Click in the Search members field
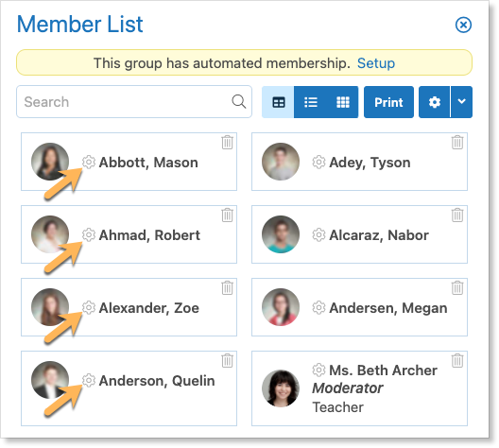 pos(134,102)
